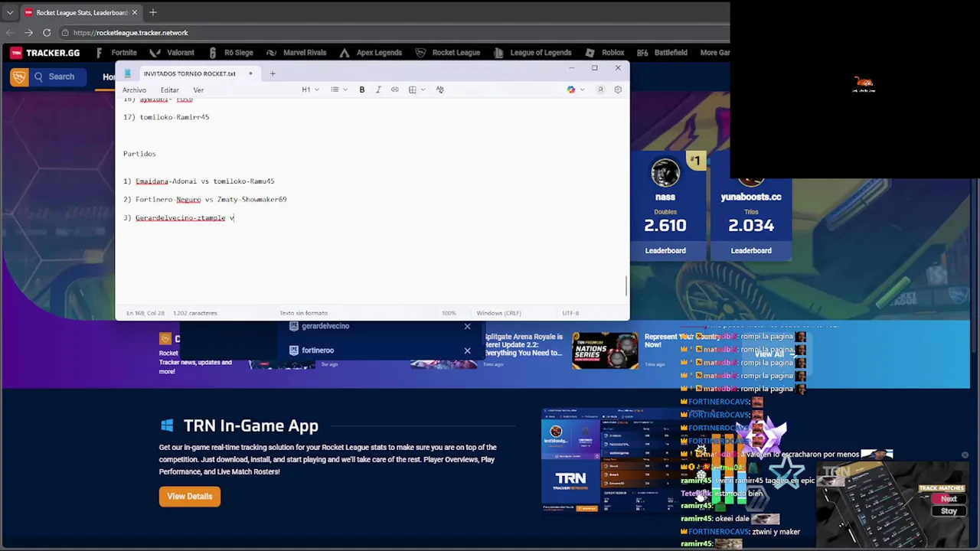Screen dimensions: 980x551
Task: Expand the list style dropdown arrow
Action: 345,90
